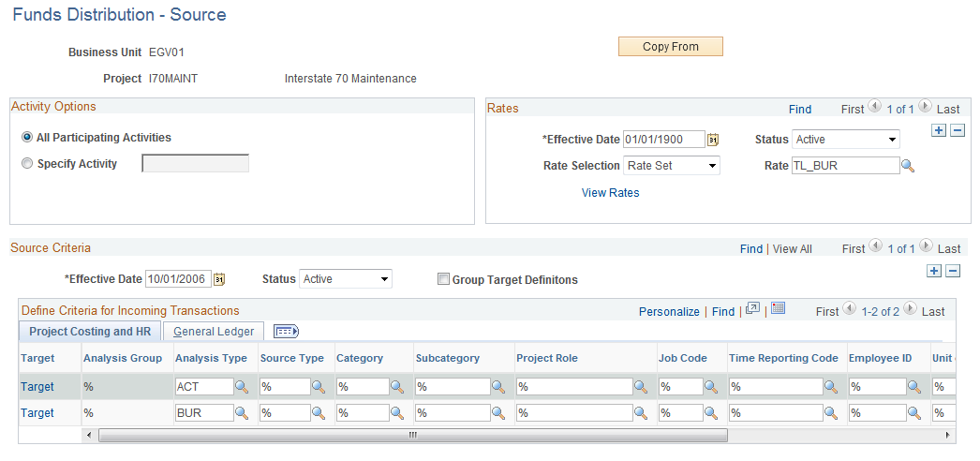Viewport: 980px width, 461px height.
Task: Look up Project Role in ACT row
Action: (641, 387)
